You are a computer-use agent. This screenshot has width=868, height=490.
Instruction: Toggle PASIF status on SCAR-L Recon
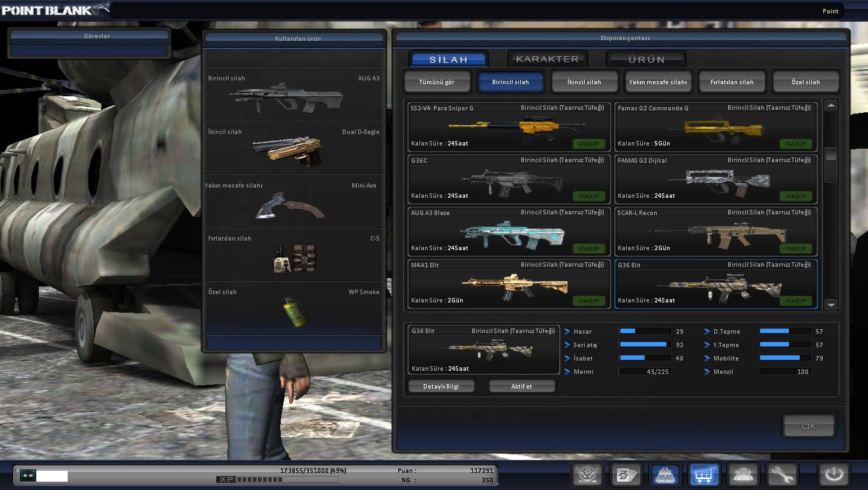[x=795, y=249]
